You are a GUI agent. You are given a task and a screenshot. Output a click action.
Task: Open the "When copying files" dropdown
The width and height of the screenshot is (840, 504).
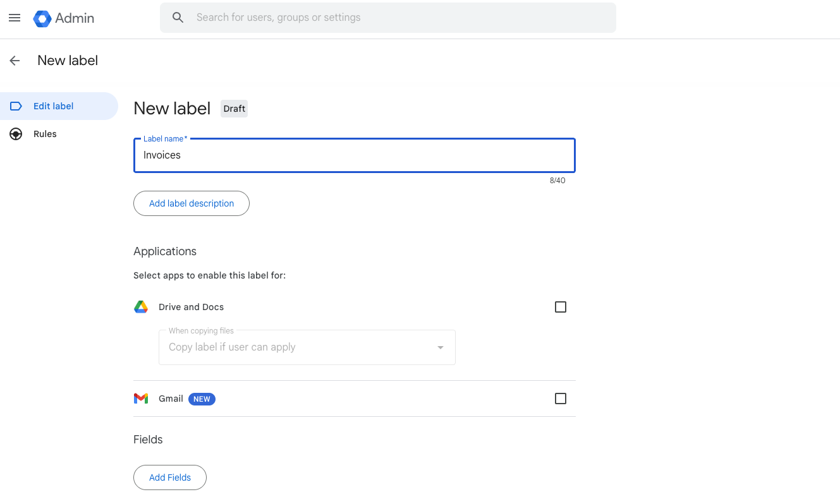[x=307, y=347]
